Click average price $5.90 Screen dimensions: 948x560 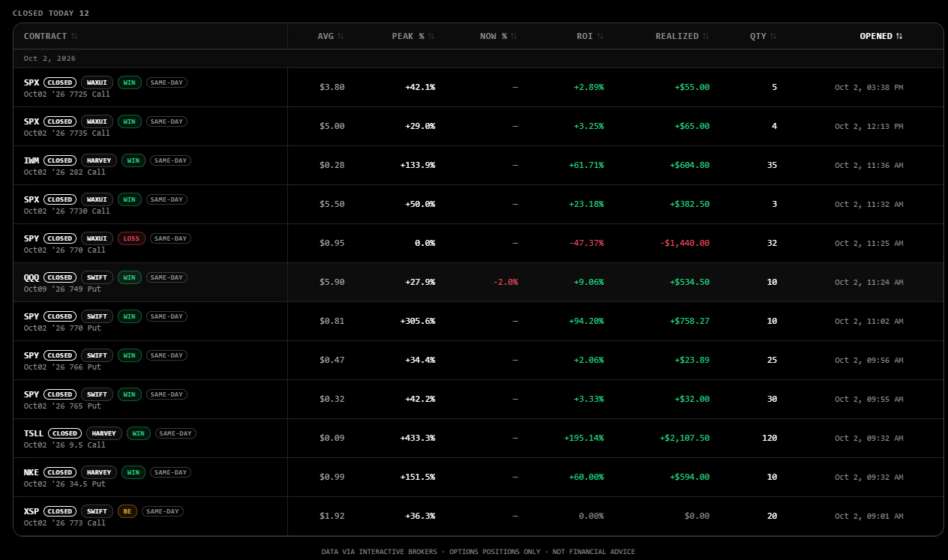coord(332,282)
